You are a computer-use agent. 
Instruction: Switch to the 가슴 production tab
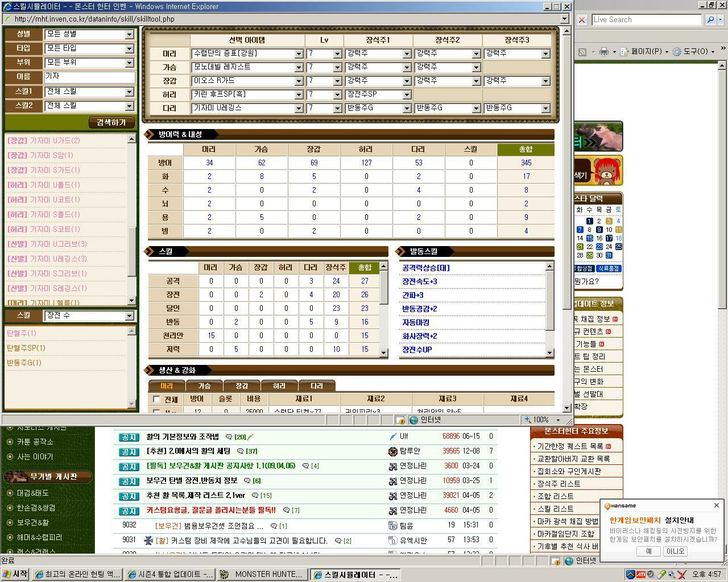click(204, 386)
